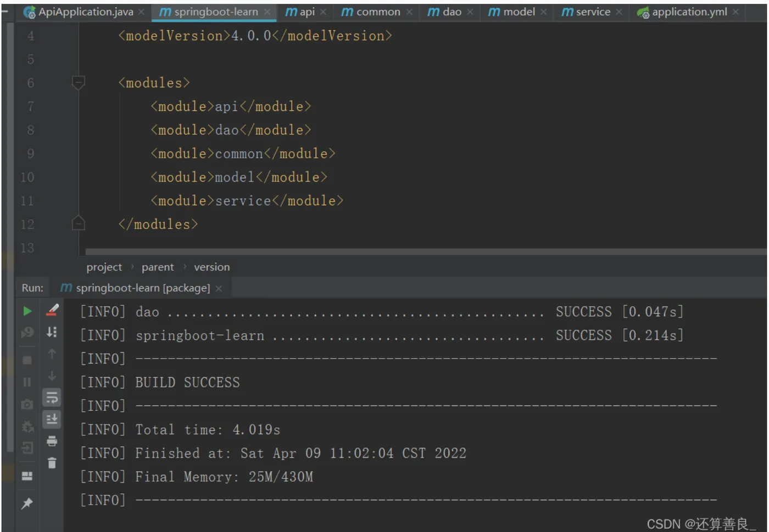Click the Spring leaf icon on application.yml tab
Screen dimensions: 769x532
click(643, 12)
